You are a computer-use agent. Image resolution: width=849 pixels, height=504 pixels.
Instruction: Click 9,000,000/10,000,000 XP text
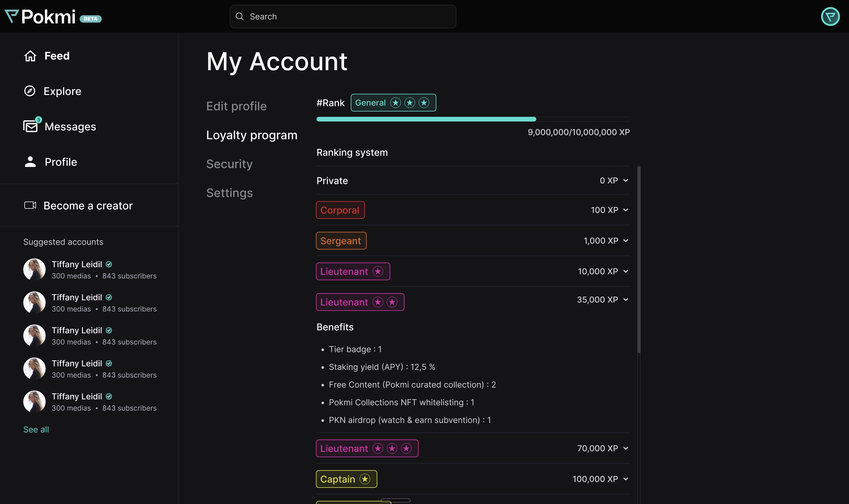(578, 132)
